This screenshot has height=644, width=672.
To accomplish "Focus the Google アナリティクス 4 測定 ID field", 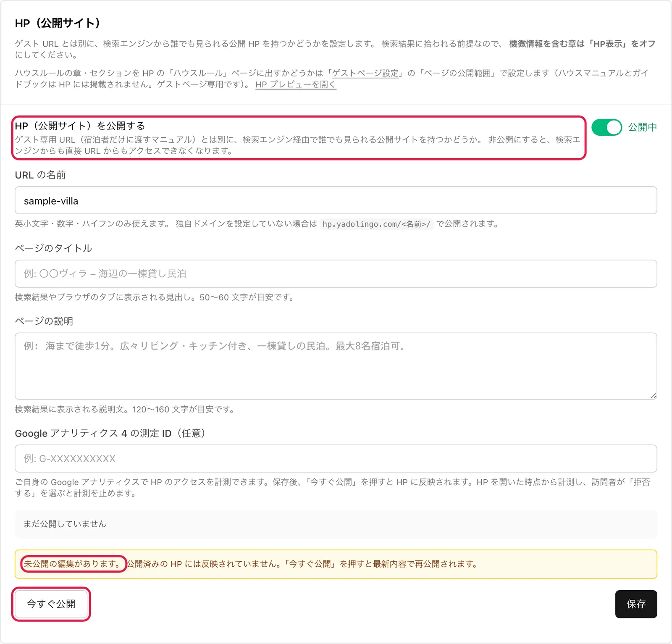I will click(x=336, y=459).
